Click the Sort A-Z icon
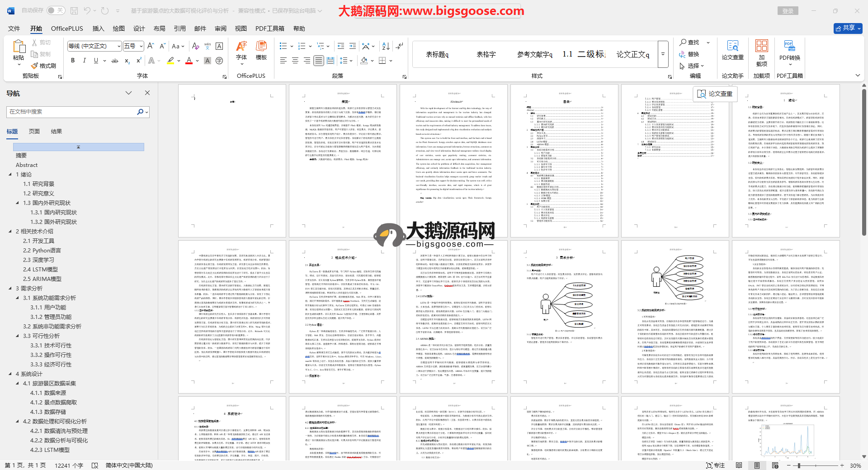Viewport: 868px width, 470px height. (386, 46)
